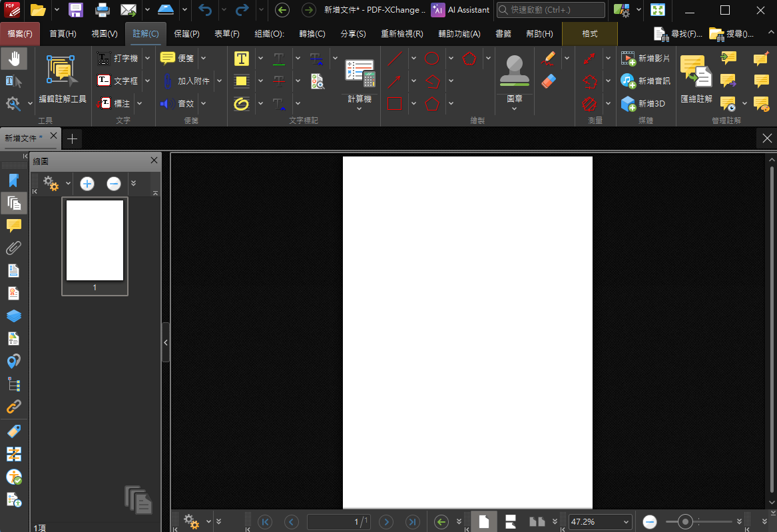Viewport: 777px width, 532px height.
Task: Open the Attachments pane paperclip icon
Action: (x=14, y=248)
